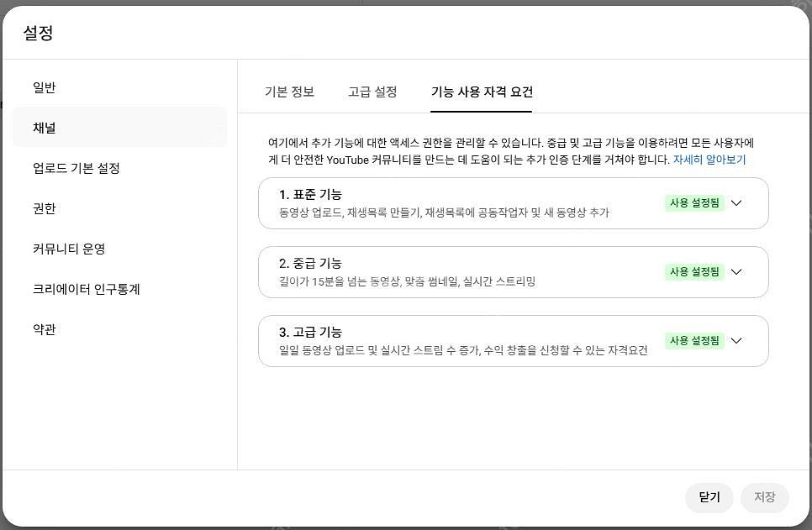
Task: Click 사용 설정됨 badge on 중급 기능
Action: [694, 272]
